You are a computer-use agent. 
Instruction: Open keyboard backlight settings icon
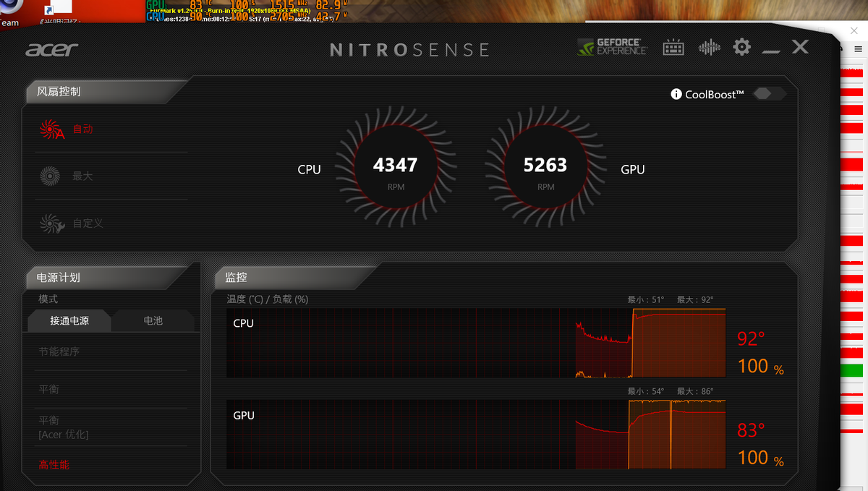pyautogui.click(x=673, y=48)
